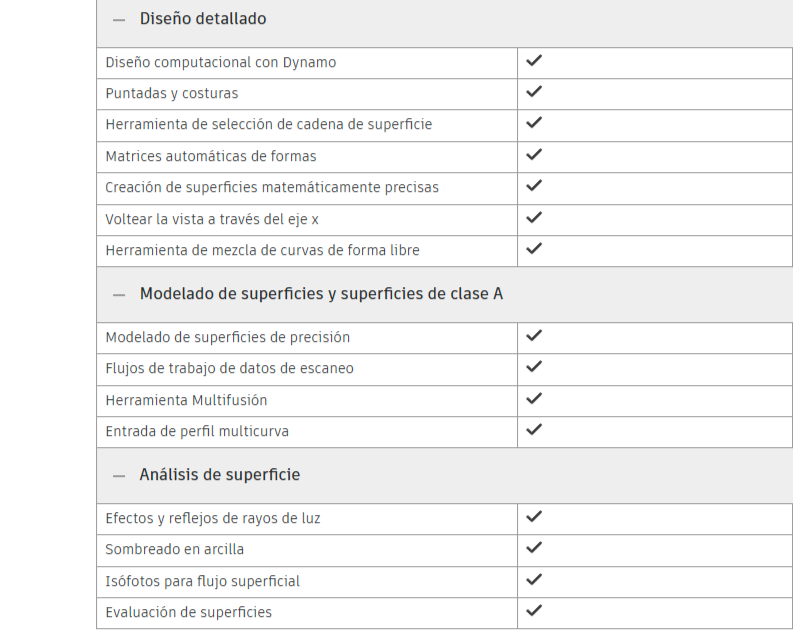Click checkmark for Evaluación de superficies
The width and height of the screenshot is (793, 633).
point(534,610)
